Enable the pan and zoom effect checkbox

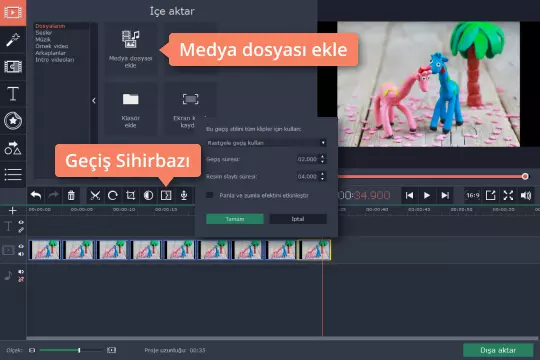click(209, 195)
